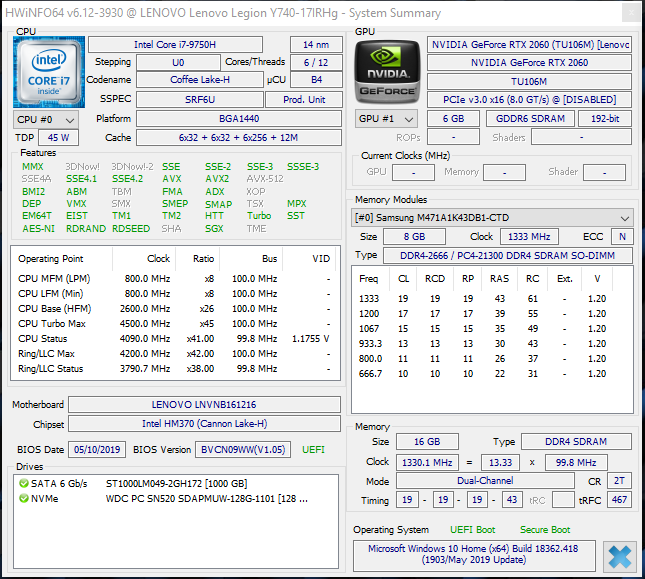Click the memory Clock 1330.1 MHz field
The image size is (645, 579).
(x=427, y=463)
